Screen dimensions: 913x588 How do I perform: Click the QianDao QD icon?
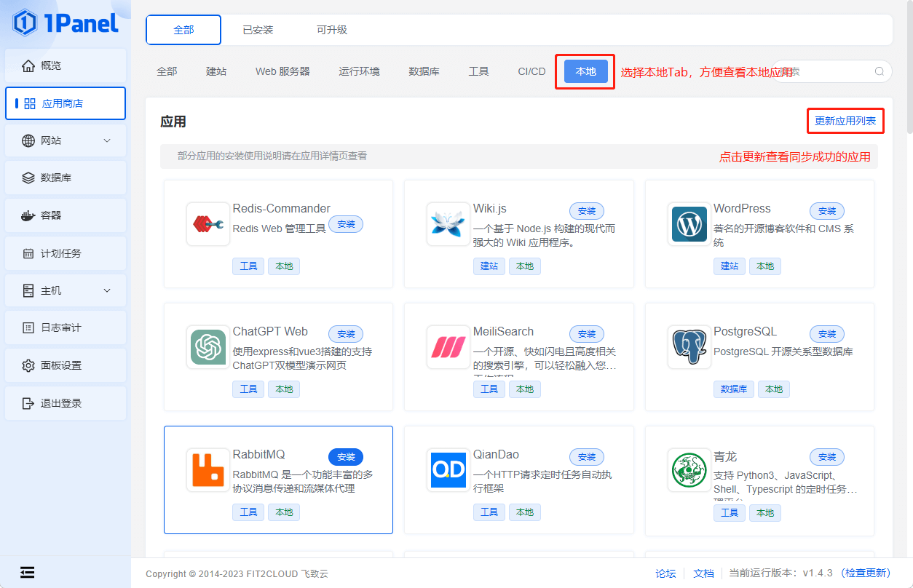pos(448,470)
